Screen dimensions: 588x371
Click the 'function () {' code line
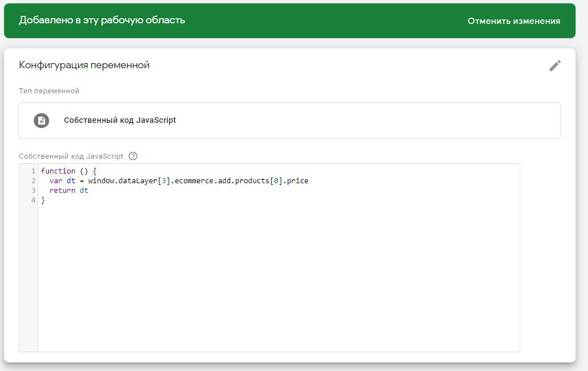pyautogui.click(x=68, y=171)
